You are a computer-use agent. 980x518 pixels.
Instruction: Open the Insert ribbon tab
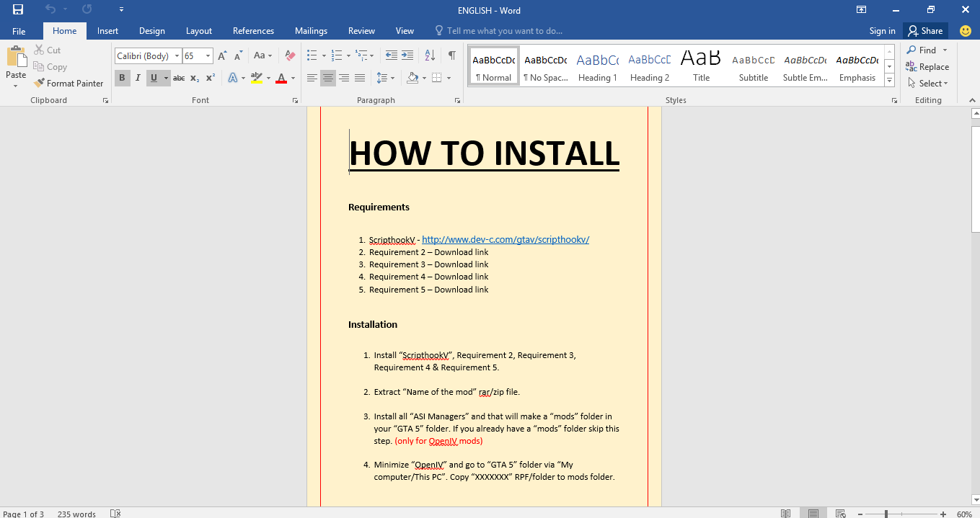click(107, 31)
